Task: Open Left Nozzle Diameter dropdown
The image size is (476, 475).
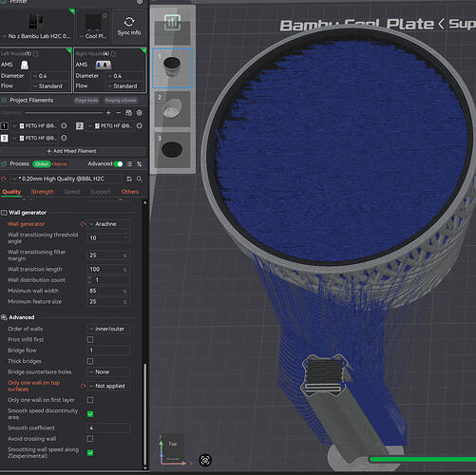Action: [50, 76]
